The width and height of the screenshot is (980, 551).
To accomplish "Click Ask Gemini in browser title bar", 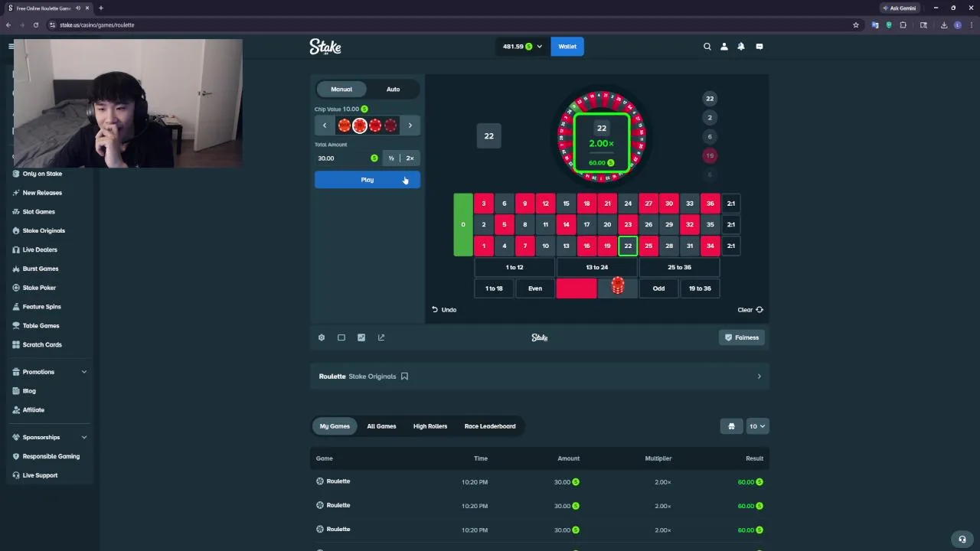I will pyautogui.click(x=898, y=8).
